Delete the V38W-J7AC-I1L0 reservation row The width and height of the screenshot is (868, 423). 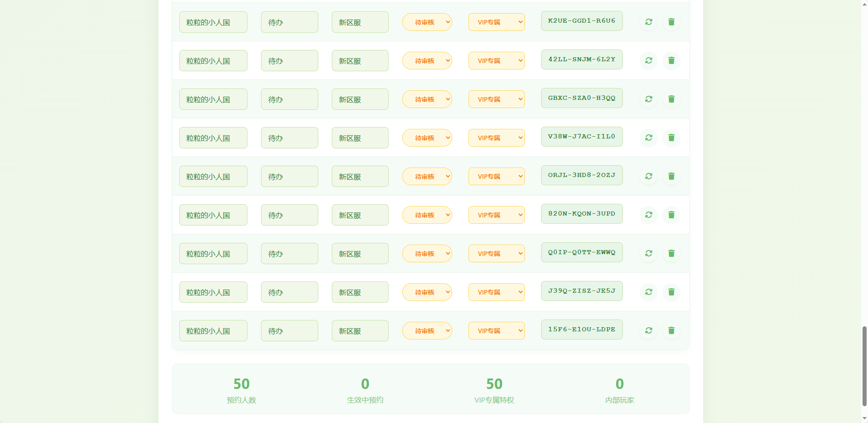click(x=671, y=138)
